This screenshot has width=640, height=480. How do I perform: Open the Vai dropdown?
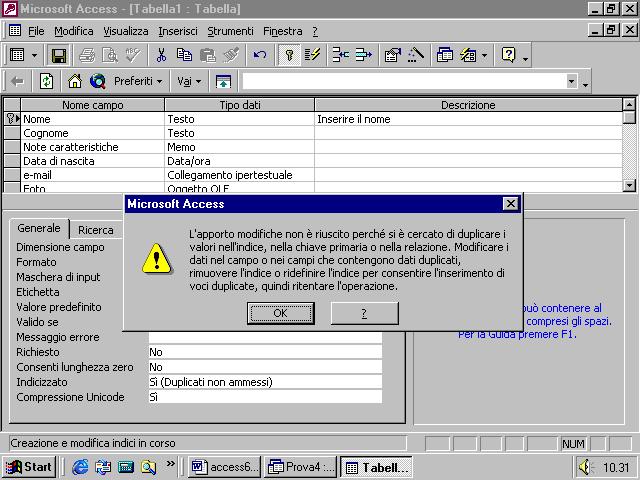click(189, 81)
